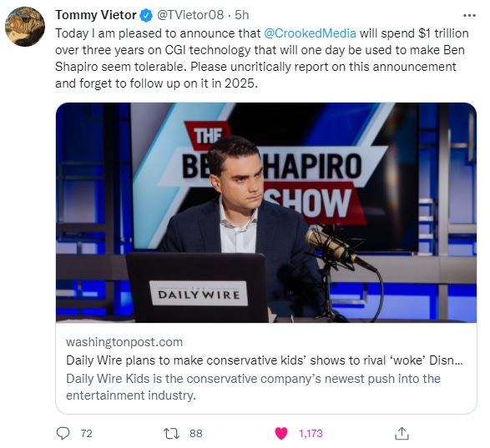Click the 1,173 likes count
Viewport: 490px width, 448px height.
pos(311,433)
